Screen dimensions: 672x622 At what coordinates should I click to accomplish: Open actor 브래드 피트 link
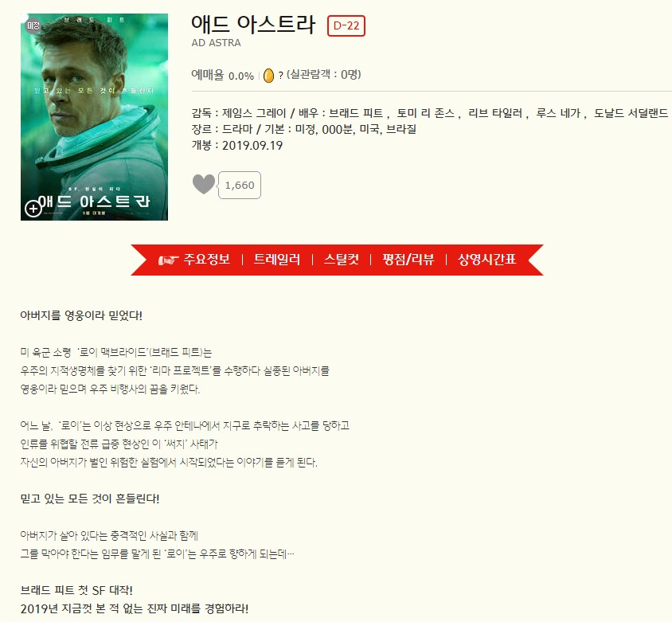pyautogui.click(x=356, y=113)
